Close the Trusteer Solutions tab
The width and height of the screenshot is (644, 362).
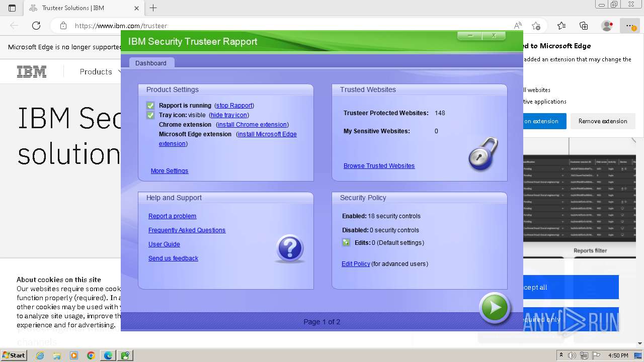coord(136,8)
